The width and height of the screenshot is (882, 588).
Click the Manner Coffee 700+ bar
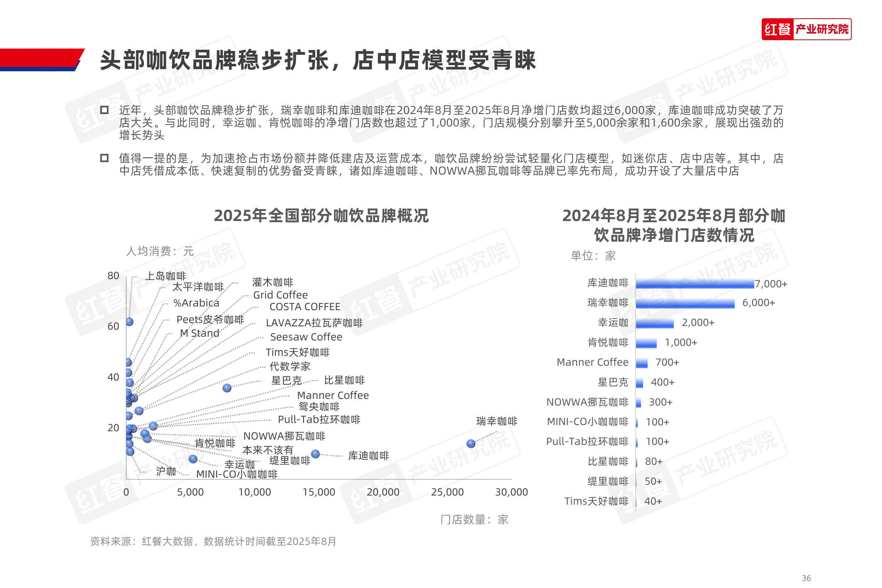click(x=641, y=363)
